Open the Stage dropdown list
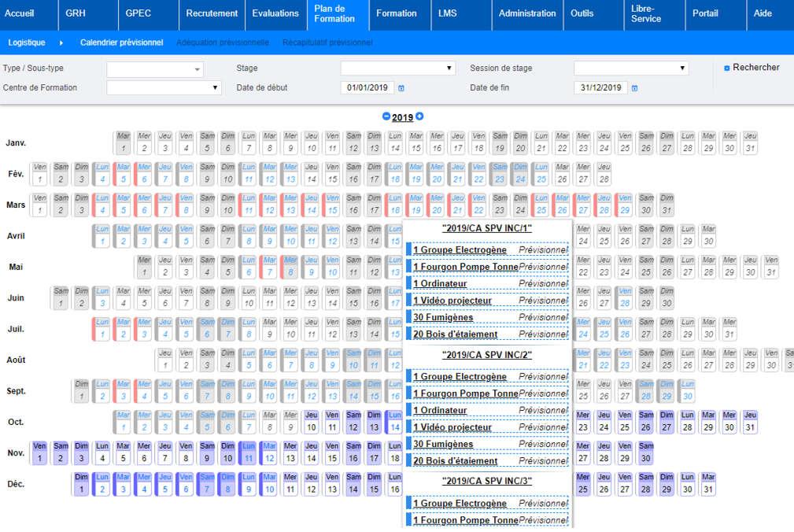Screen dimensions: 794x532 tap(449, 68)
